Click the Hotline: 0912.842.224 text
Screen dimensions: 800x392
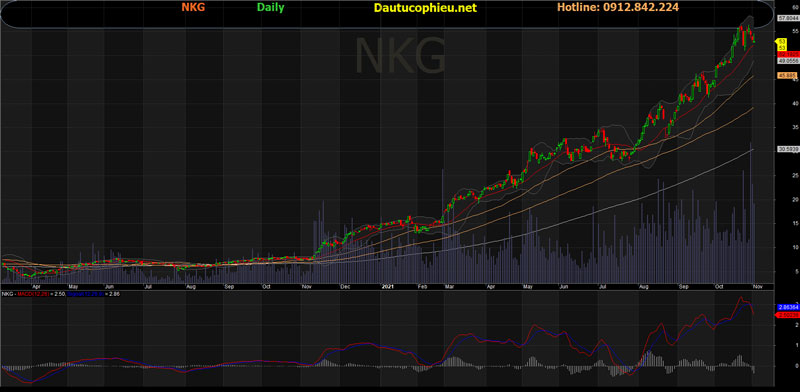click(x=617, y=8)
